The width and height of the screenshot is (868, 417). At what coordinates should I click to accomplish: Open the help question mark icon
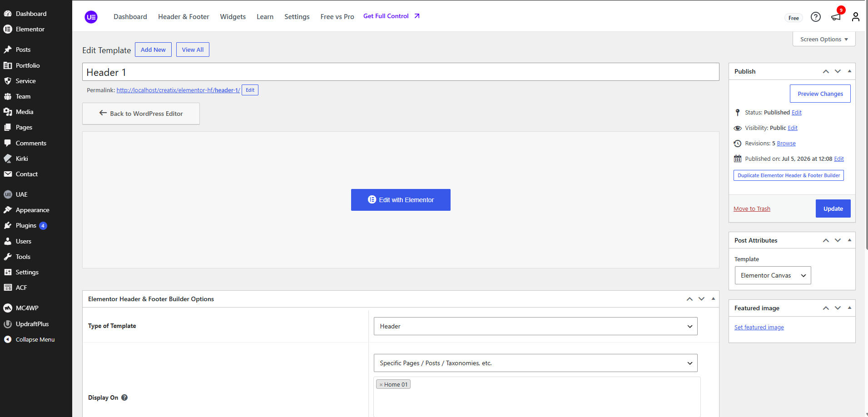point(816,17)
